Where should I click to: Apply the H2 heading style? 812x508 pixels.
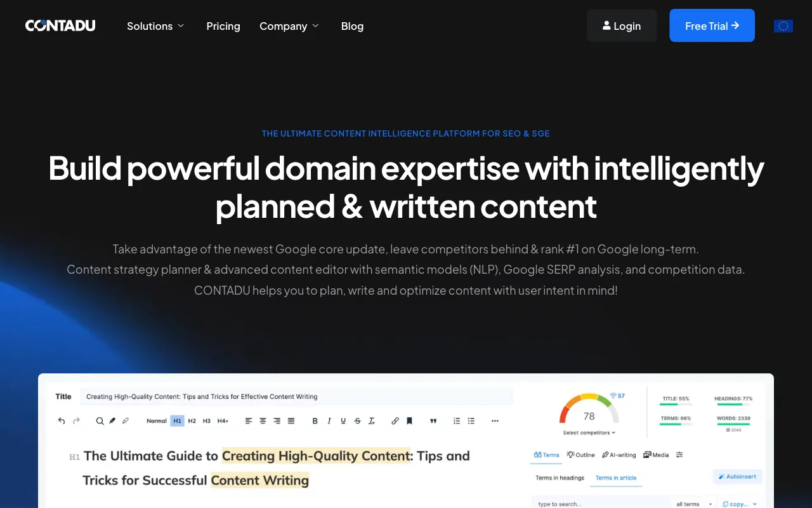tap(192, 420)
